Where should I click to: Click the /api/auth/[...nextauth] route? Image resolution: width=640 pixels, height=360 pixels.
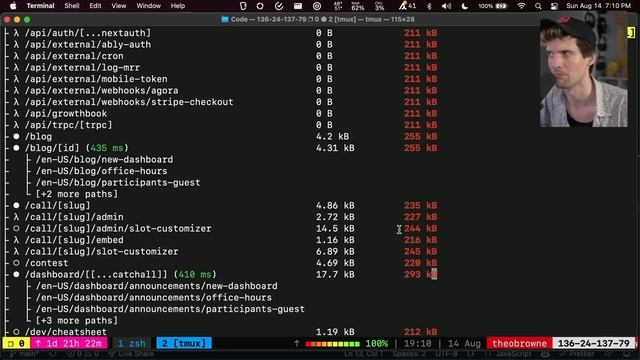point(88,33)
